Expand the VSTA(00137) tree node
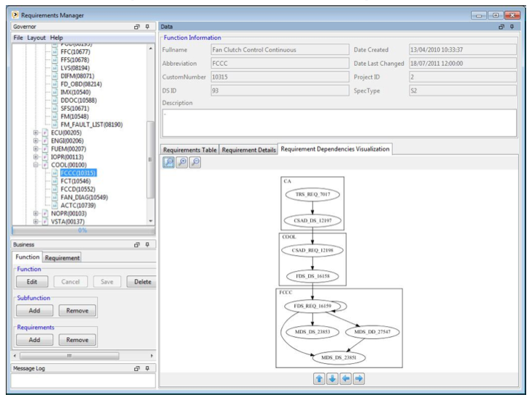The width and height of the screenshot is (532, 400). (36, 222)
